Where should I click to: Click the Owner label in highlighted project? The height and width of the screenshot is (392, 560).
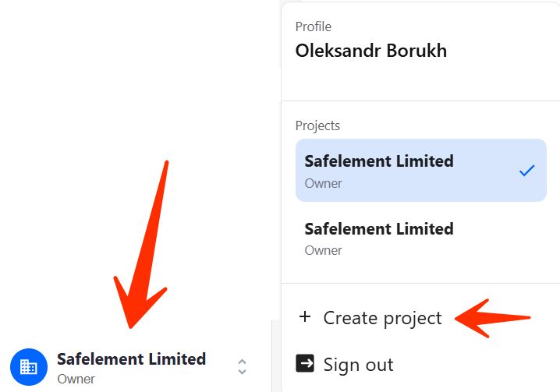[x=323, y=184]
